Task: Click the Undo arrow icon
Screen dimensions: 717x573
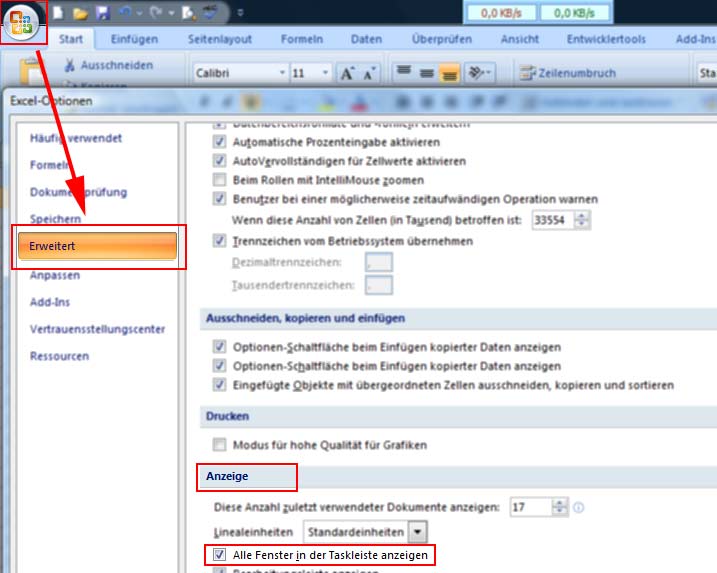Action: pos(125,13)
